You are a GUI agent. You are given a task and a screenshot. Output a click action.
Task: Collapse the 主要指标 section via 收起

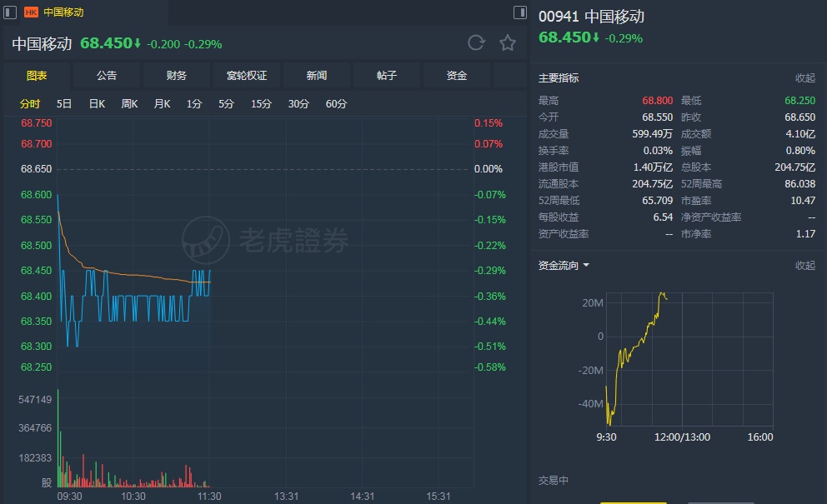[804, 78]
